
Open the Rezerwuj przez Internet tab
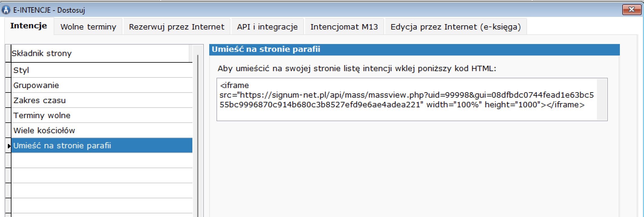[176, 27]
